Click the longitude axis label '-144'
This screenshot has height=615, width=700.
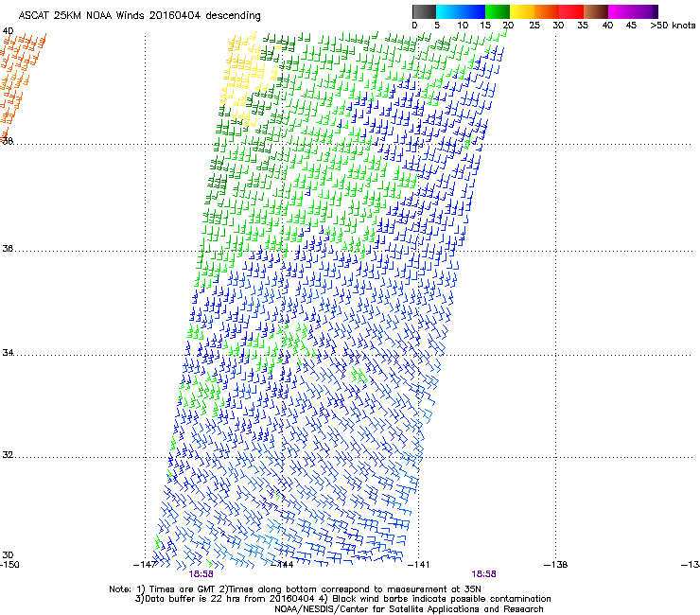(282, 565)
